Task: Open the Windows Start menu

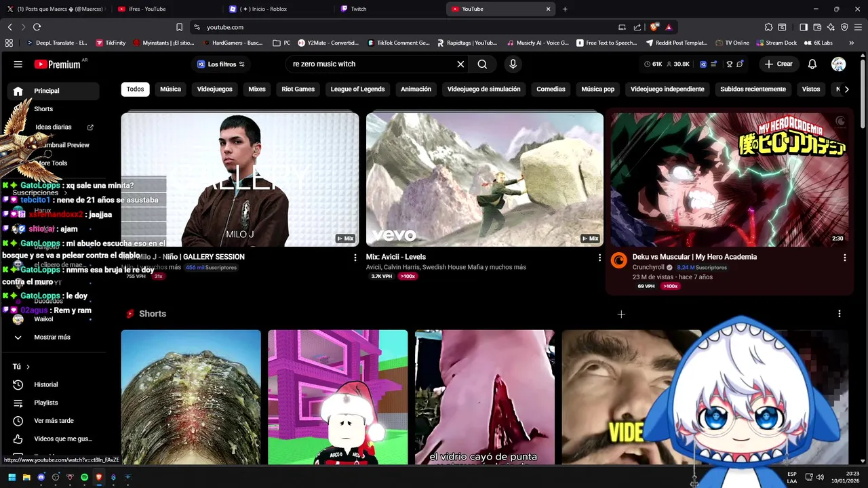Action: pyautogui.click(x=12, y=477)
